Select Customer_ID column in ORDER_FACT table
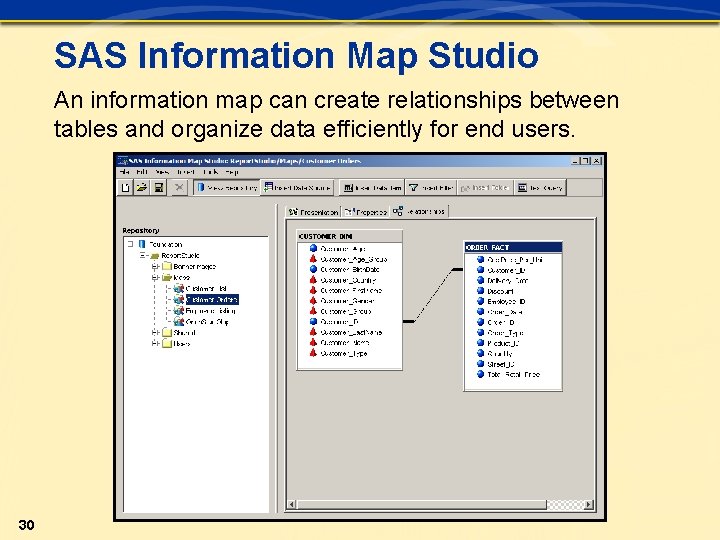This screenshot has height=540, width=720. tap(501, 270)
